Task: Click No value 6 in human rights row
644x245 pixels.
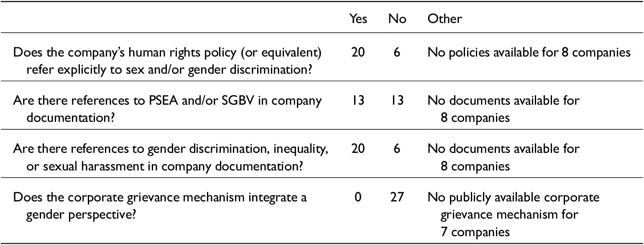Action: click(397, 54)
